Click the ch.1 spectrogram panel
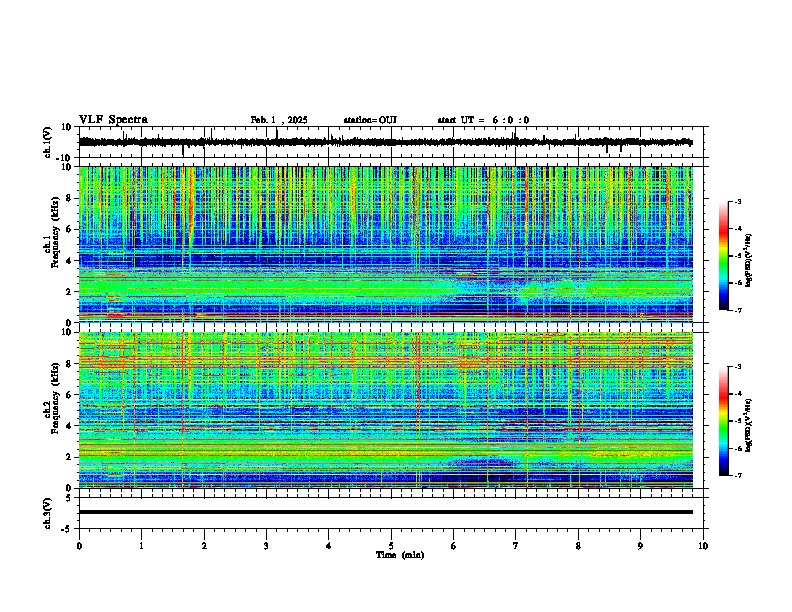 coord(385,244)
